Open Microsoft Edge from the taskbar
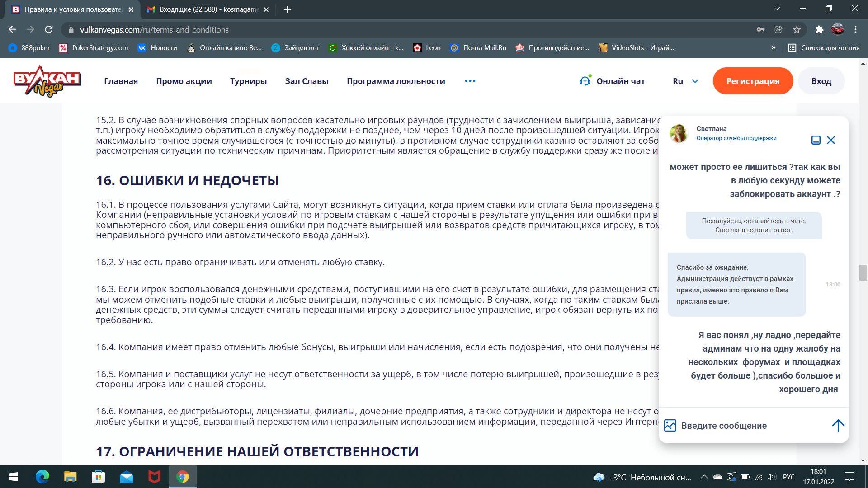The height and width of the screenshot is (488, 868). point(42,477)
